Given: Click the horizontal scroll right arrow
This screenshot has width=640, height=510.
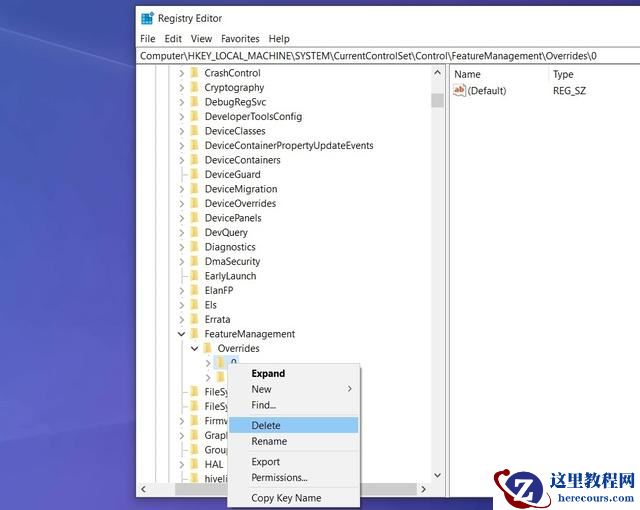Looking at the screenshot, I should (x=423, y=489).
